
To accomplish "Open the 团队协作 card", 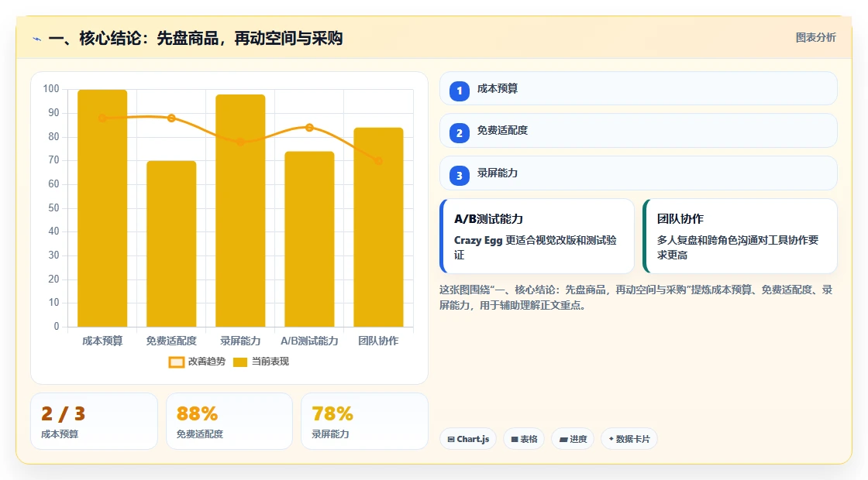I will click(740, 236).
